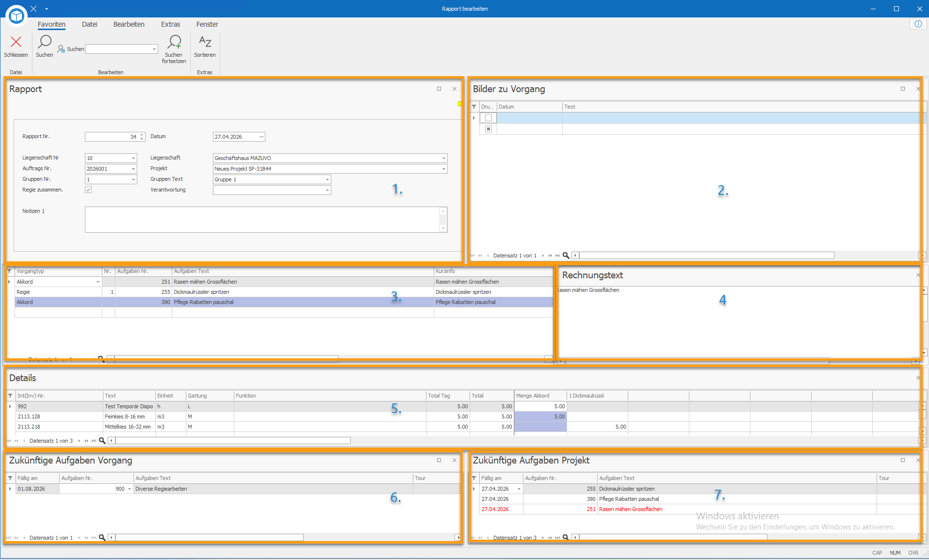Maximize the Zukünftige Aufgaben Vorgang panel
The width and height of the screenshot is (929, 560).
click(439, 460)
